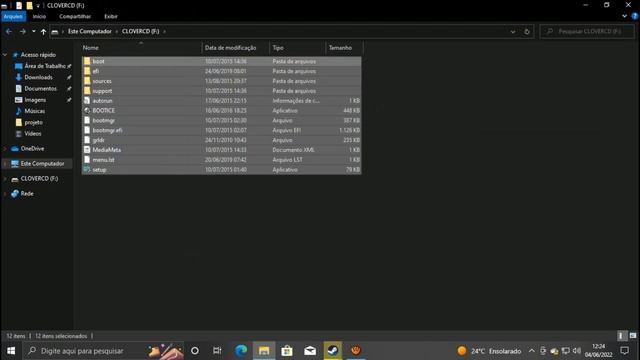
Task: Open address bar history dropdown
Action: 513,31
